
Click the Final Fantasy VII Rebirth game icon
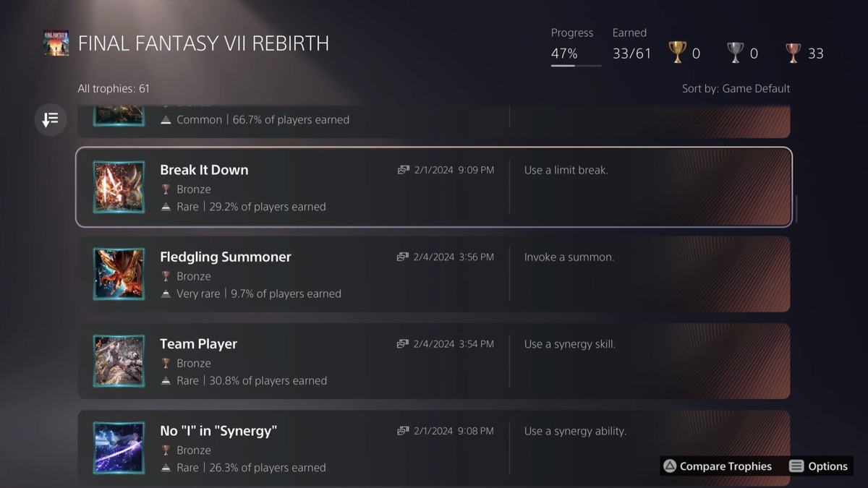click(x=56, y=43)
